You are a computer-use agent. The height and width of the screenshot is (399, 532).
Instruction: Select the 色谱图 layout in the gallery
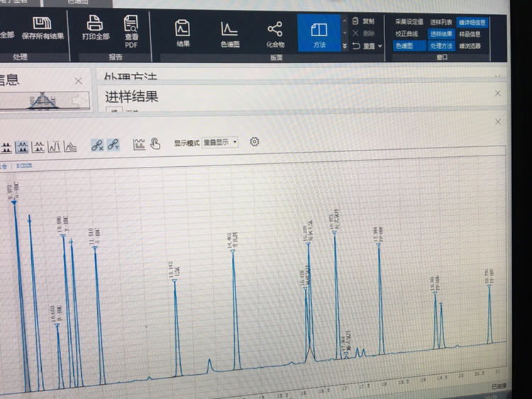coord(230,34)
